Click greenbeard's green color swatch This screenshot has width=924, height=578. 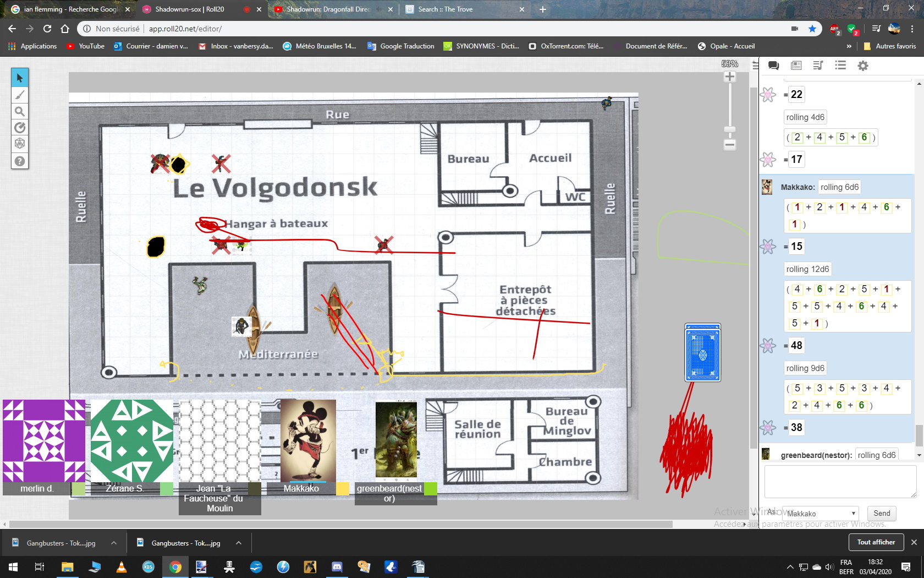[x=431, y=488]
